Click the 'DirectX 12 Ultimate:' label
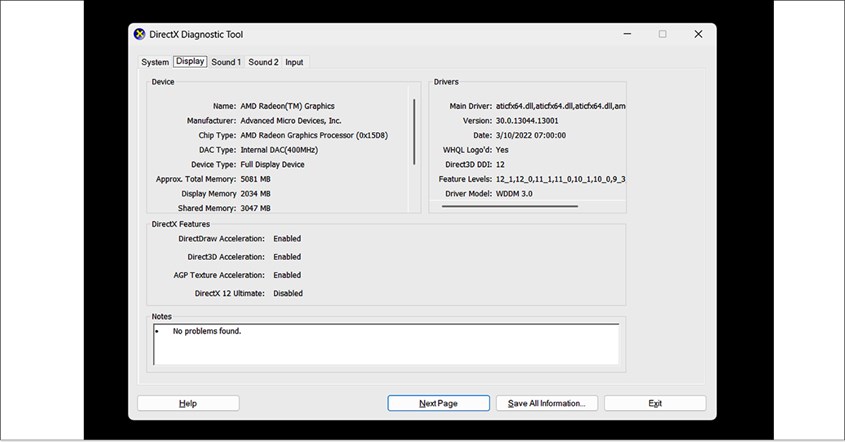 pyautogui.click(x=230, y=293)
